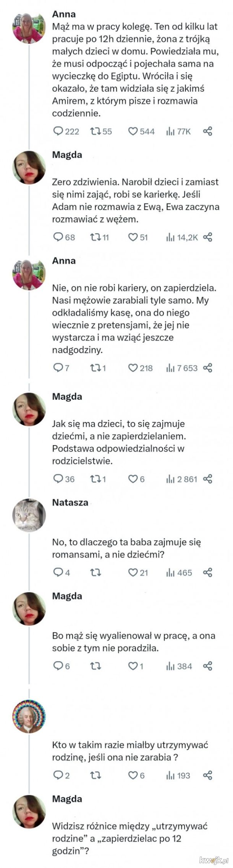Like Anna's reply with 218 likes
Viewport: 233px width, 868px height.
[x=133, y=368]
